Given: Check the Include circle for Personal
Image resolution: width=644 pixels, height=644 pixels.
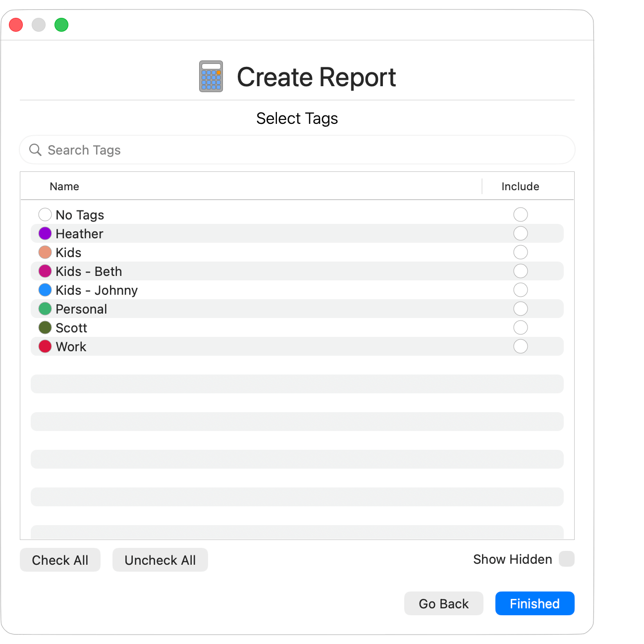Looking at the screenshot, I should (x=521, y=309).
